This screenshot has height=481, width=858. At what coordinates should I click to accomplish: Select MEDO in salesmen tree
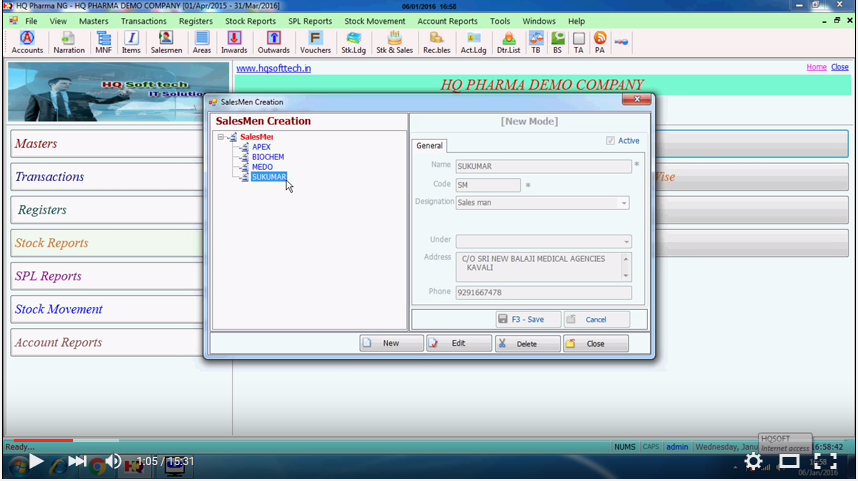pos(262,167)
